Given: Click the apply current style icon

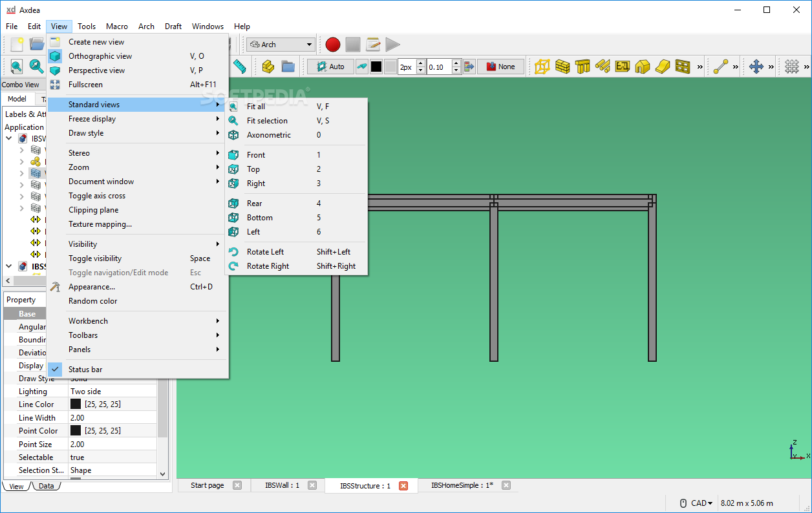Looking at the screenshot, I should [469, 67].
